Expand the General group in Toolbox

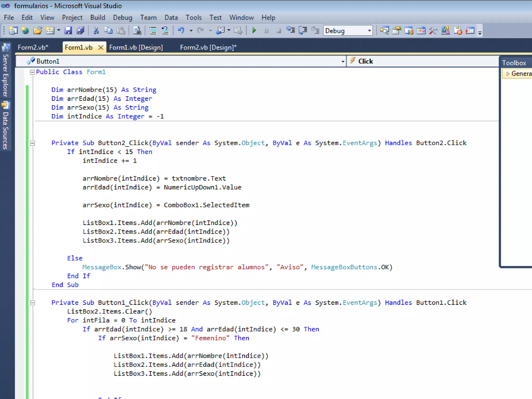pyautogui.click(x=508, y=74)
